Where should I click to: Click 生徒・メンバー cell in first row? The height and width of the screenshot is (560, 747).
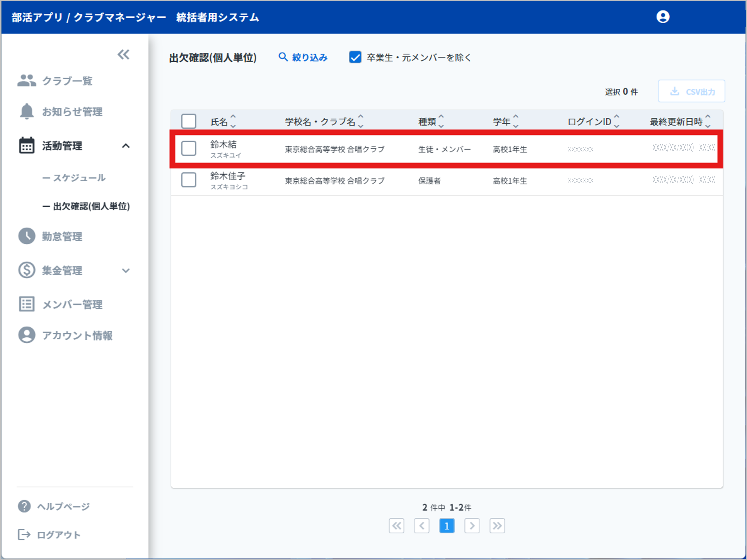click(444, 149)
